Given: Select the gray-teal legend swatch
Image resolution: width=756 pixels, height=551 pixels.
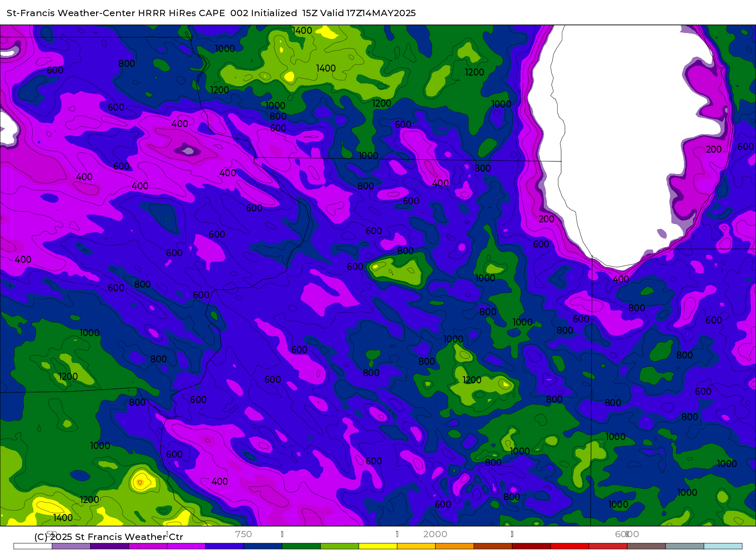Looking at the screenshot, I should [x=685, y=546].
